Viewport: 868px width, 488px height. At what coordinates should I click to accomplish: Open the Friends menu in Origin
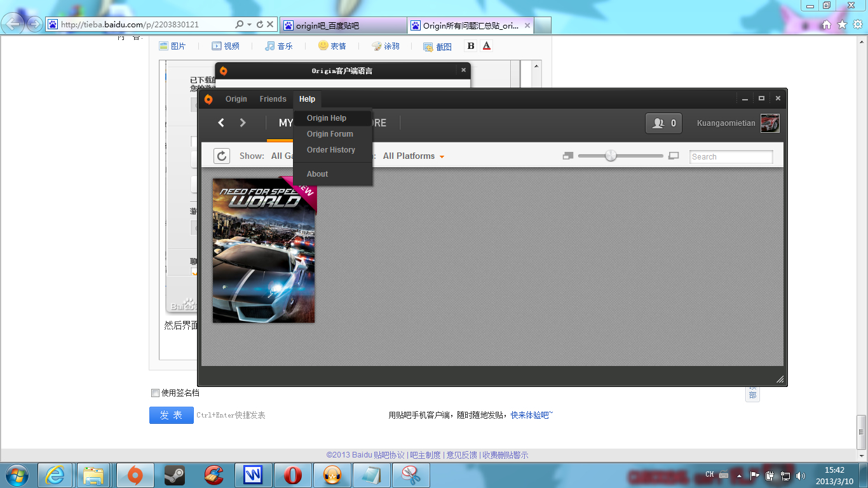point(273,99)
